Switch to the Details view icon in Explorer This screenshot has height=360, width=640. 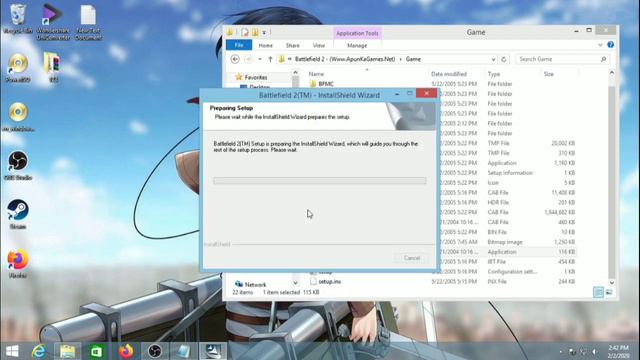point(598,292)
